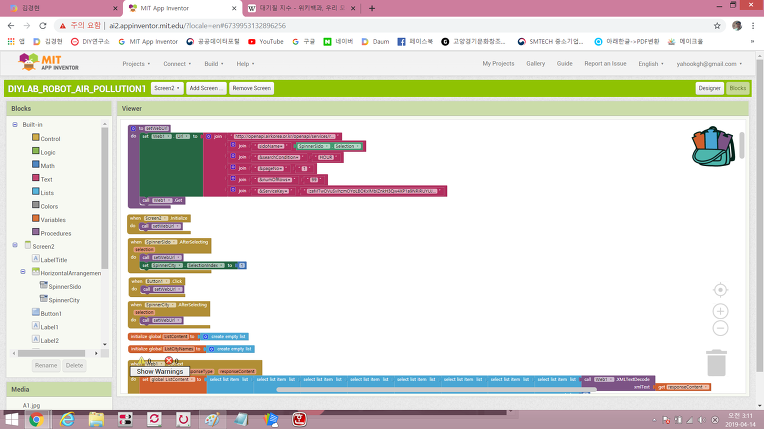Image resolution: width=764 pixels, height=429 pixels.
Task: Click the viewer horizontal scrollbar
Action: click(x=436, y=390)
